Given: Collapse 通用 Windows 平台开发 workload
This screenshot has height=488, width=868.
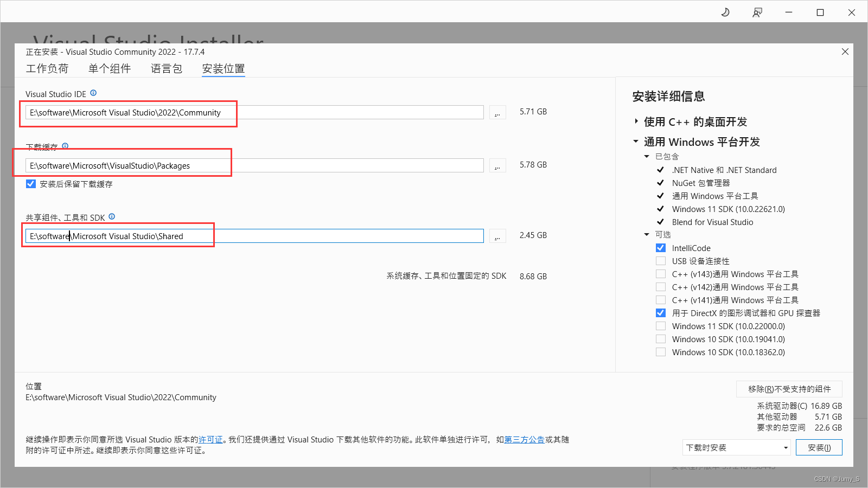Looking at the screenshot, I should (x=636, y=142).
